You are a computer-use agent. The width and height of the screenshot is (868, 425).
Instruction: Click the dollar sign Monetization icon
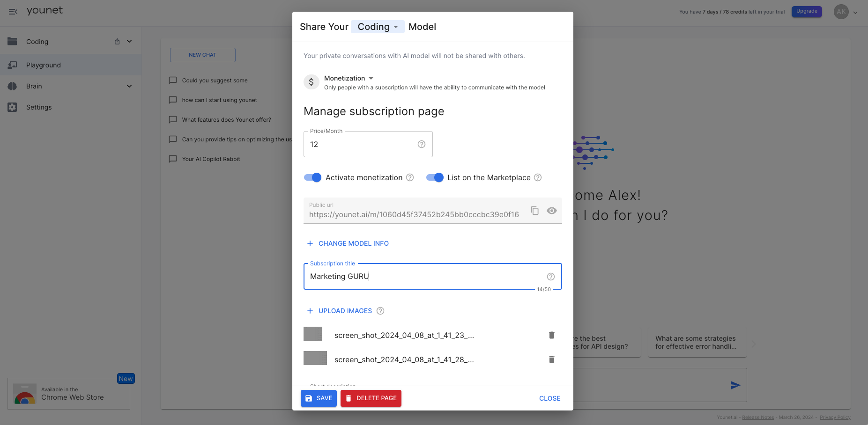(x=311, y=82)
